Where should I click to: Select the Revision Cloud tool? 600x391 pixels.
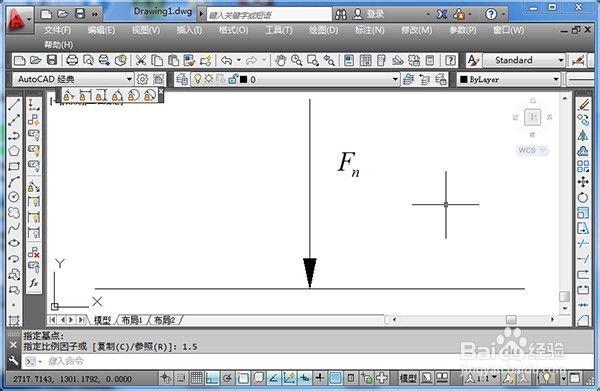[x=14, y=212]
